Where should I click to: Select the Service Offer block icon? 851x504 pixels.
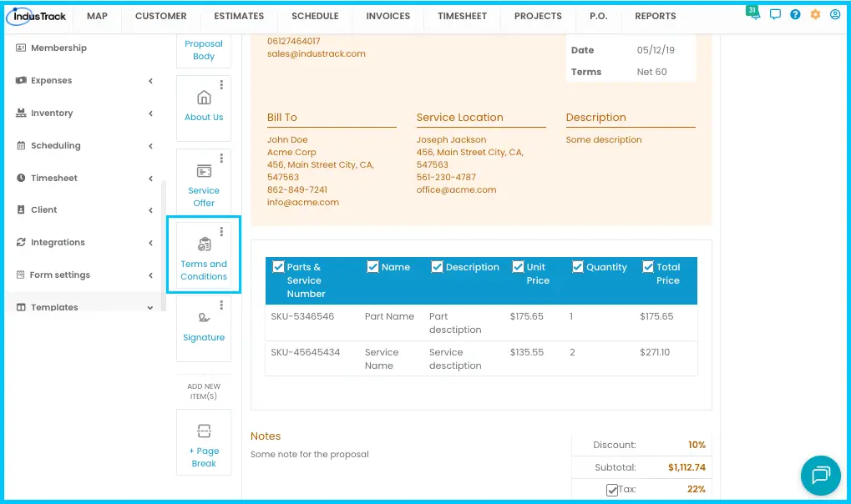click(x=204, y=171)
